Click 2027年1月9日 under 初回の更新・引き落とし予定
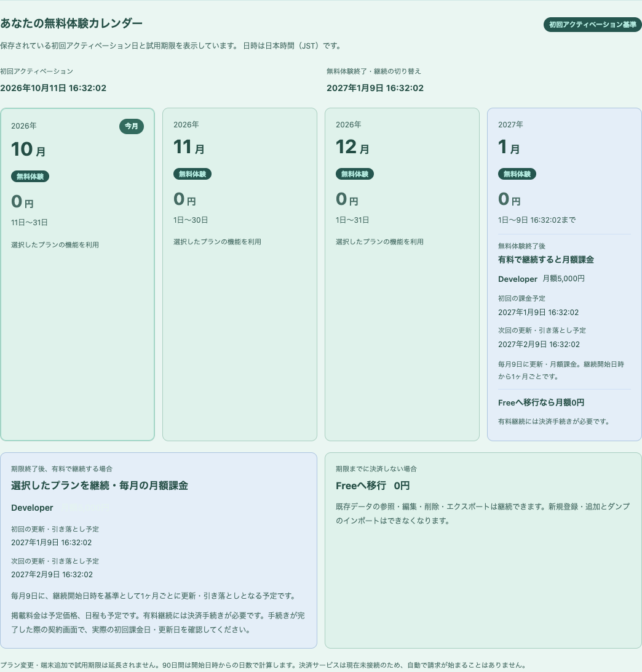 (52, 543)
